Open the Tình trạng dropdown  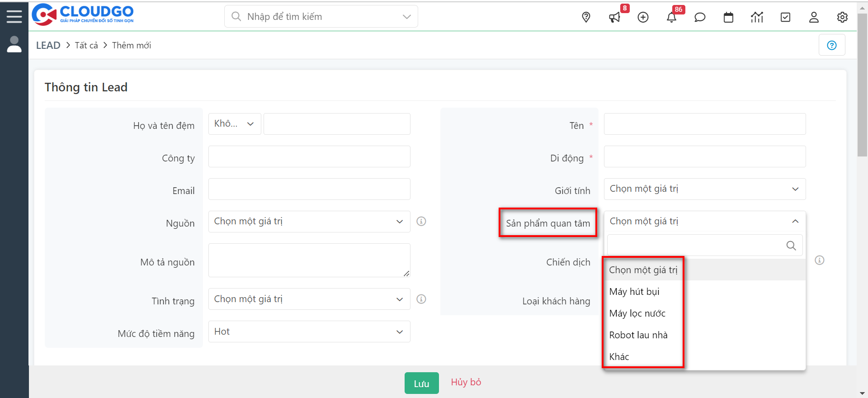[x=309, y=299]
